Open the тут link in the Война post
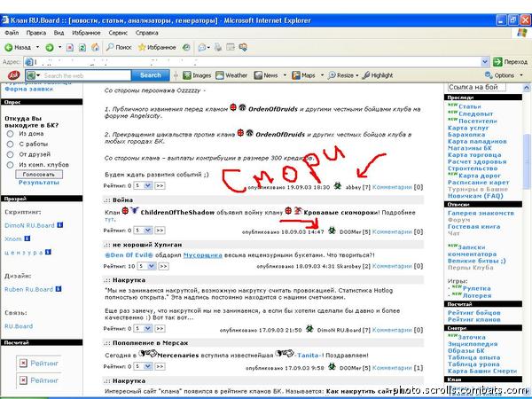 [110, 220]
